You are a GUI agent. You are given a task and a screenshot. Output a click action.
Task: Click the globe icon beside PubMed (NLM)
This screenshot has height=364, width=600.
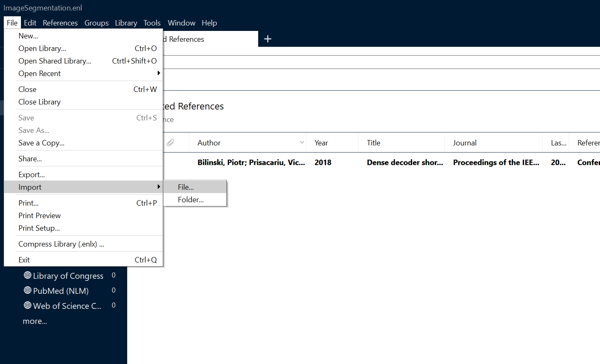tap(28, 290)
